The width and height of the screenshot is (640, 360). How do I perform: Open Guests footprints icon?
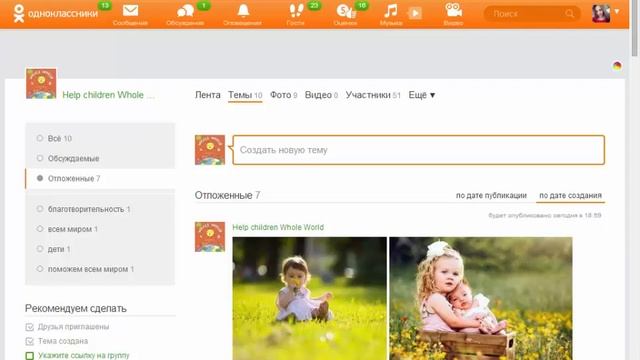click(x=296, y=11)
